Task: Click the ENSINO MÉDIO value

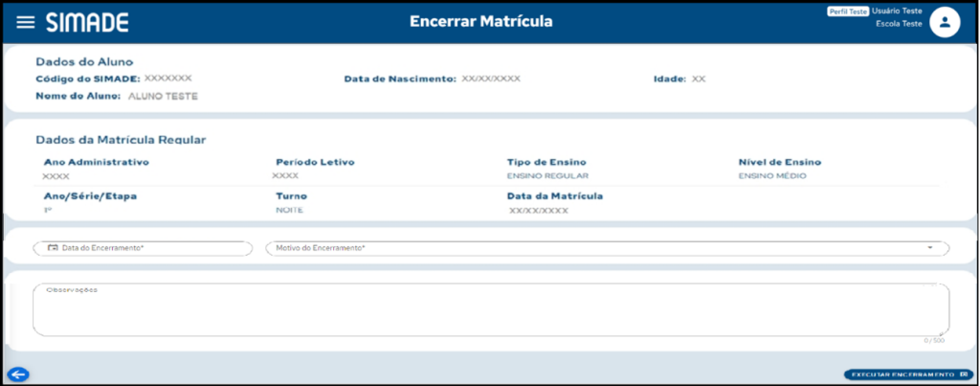Action: (772, 176)
